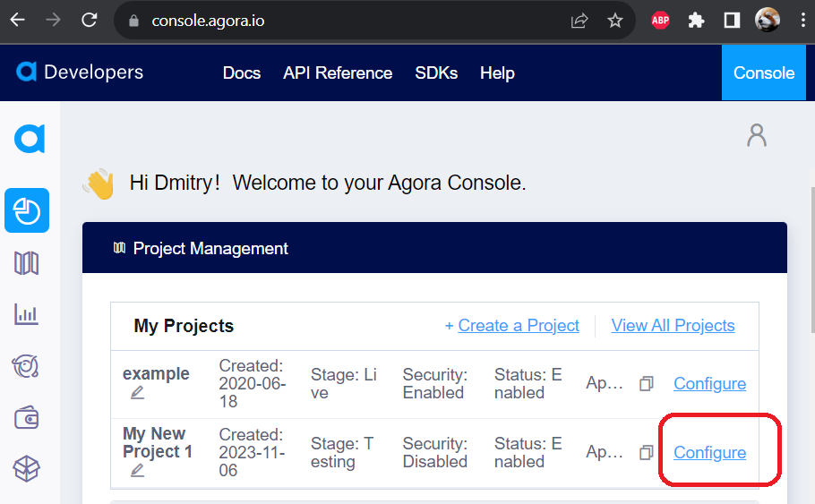Open the overview dashboard sidebar icon

click(x=27, y=210)
